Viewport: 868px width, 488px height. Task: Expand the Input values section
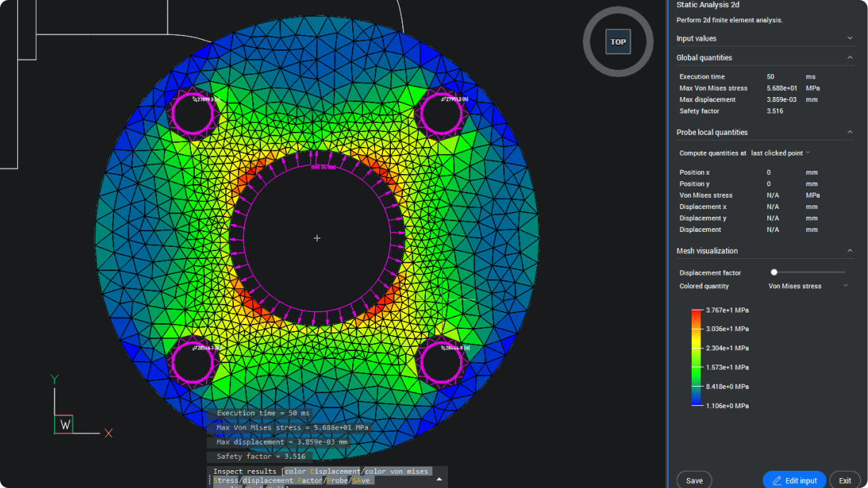[x=849, y=38]
